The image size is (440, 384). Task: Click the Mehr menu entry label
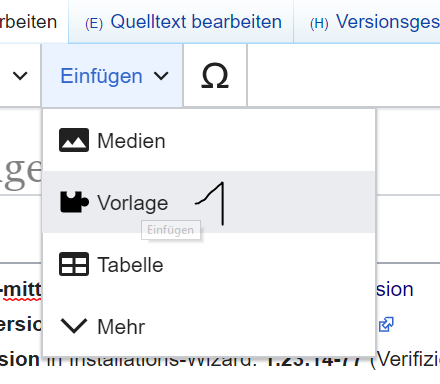[x=121, y=326]
